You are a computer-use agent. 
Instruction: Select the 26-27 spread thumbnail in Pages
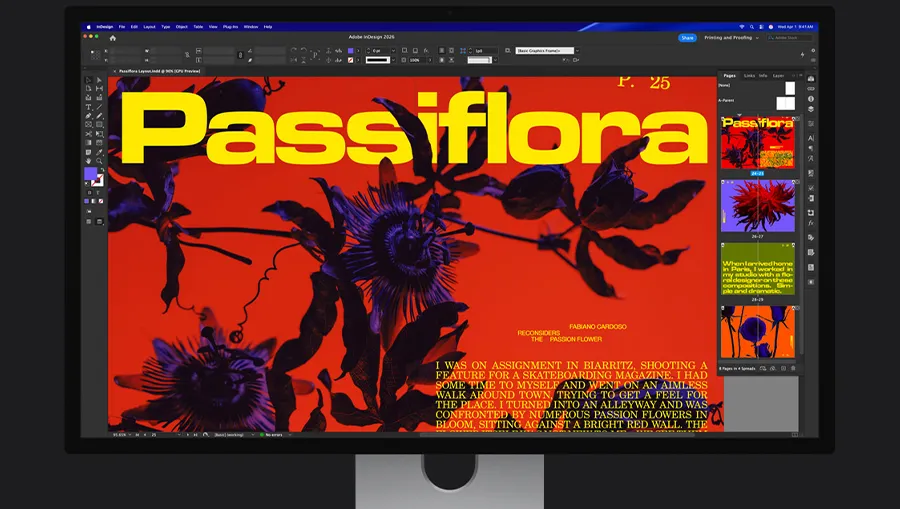click(x=757, y=207)
